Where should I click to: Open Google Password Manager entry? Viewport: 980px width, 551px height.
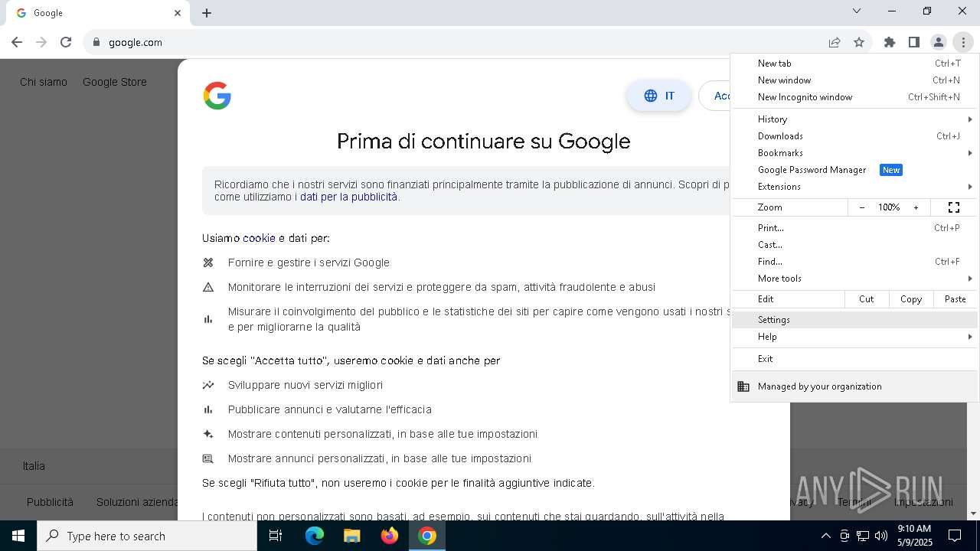(x=855, y=170)
